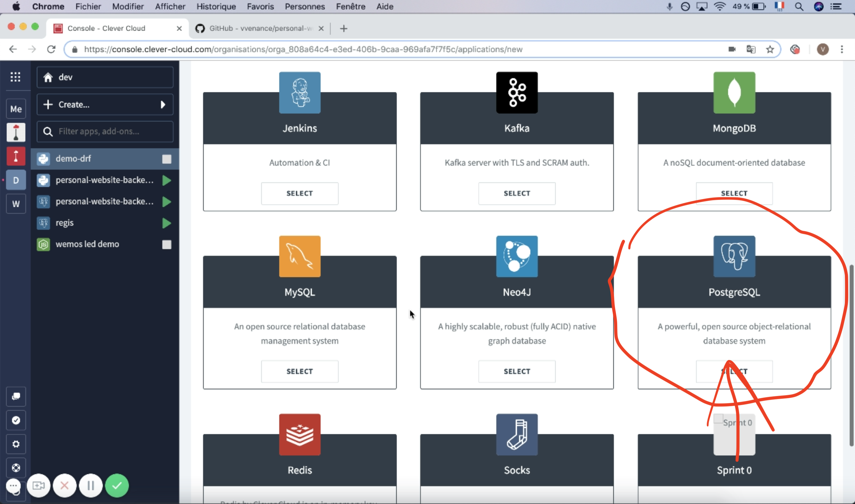The image size is (855, 504).
Task: Click the MySQL dolphin logo
Action: [300, 256]
